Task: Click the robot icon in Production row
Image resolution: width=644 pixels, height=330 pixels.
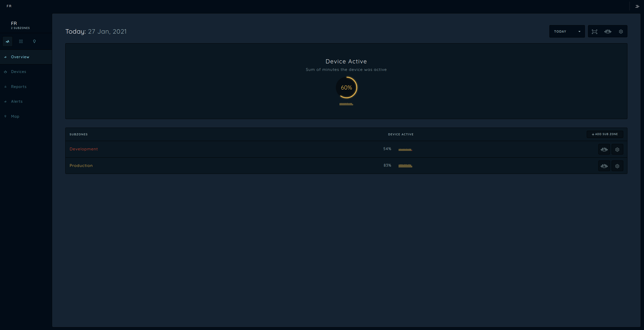Action: [604, 166]
